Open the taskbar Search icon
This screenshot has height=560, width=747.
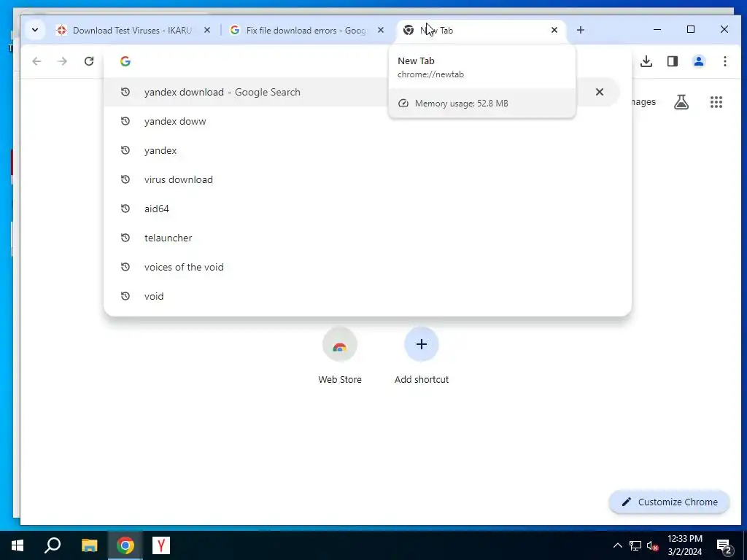[53, 545]
